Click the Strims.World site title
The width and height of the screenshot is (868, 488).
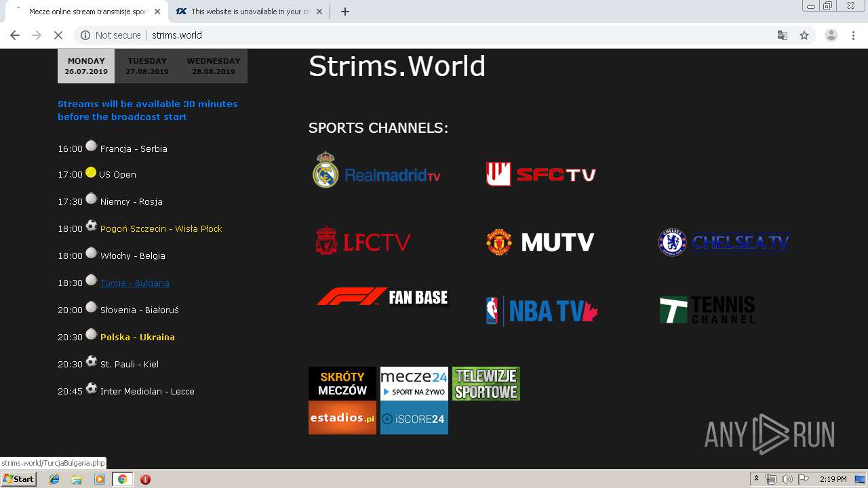[397, 66]
